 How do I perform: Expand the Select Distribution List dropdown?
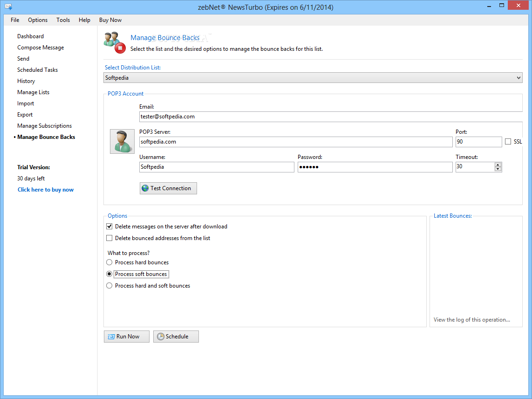tap(313, 78)
